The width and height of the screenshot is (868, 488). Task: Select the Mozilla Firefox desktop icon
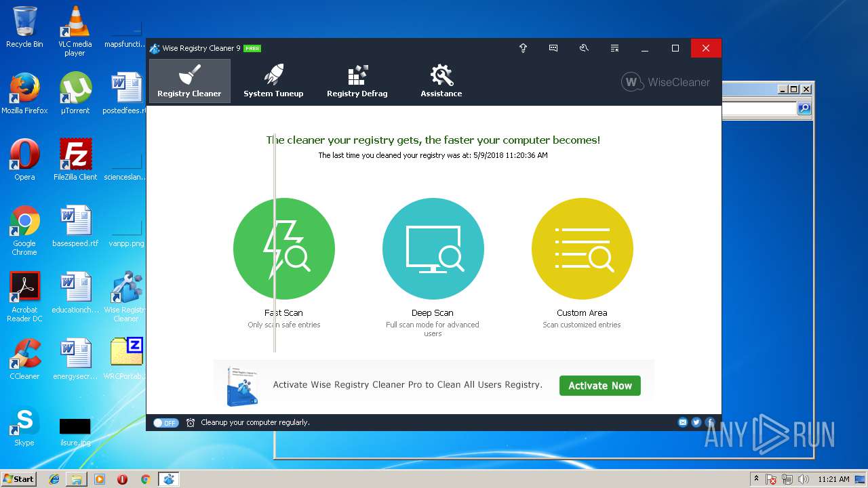point(24,94)
